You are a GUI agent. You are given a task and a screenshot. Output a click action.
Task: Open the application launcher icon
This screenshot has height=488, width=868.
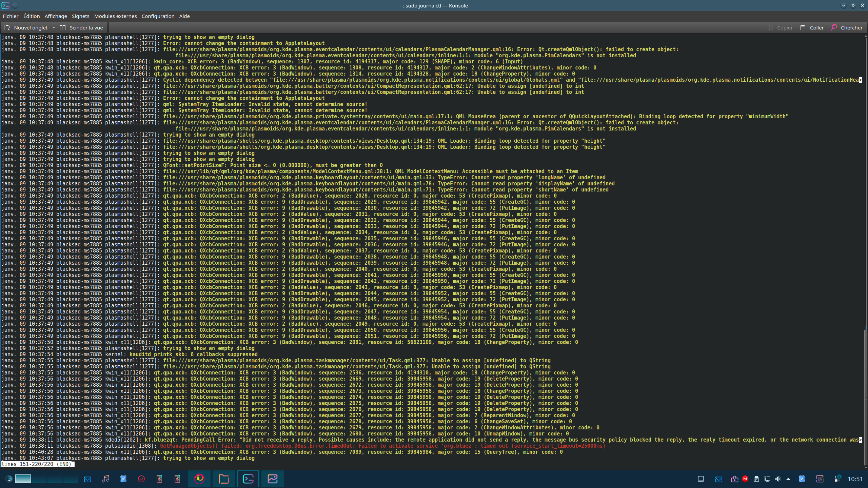(x=9, y=479)
